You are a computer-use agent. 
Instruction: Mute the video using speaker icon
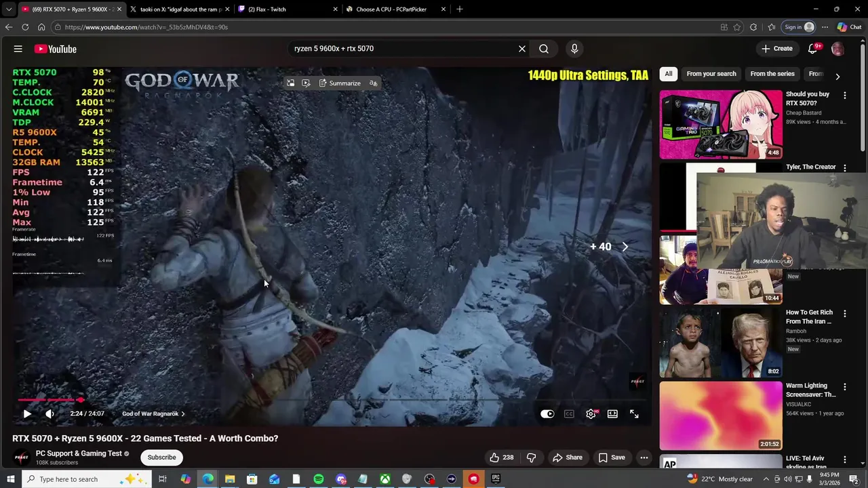(50, 413)
